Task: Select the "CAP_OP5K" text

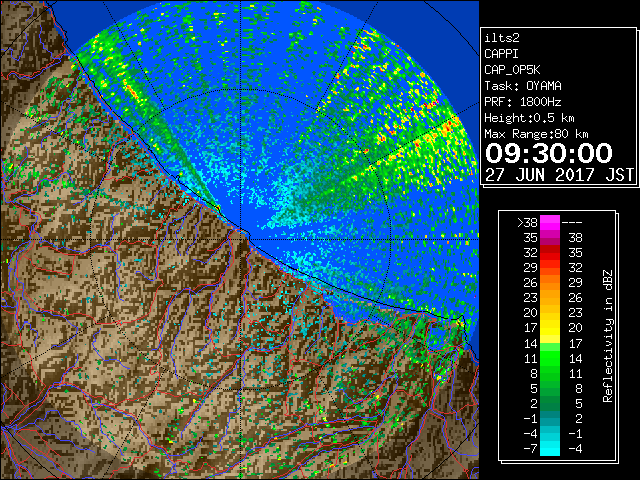Action: point(512,70)
